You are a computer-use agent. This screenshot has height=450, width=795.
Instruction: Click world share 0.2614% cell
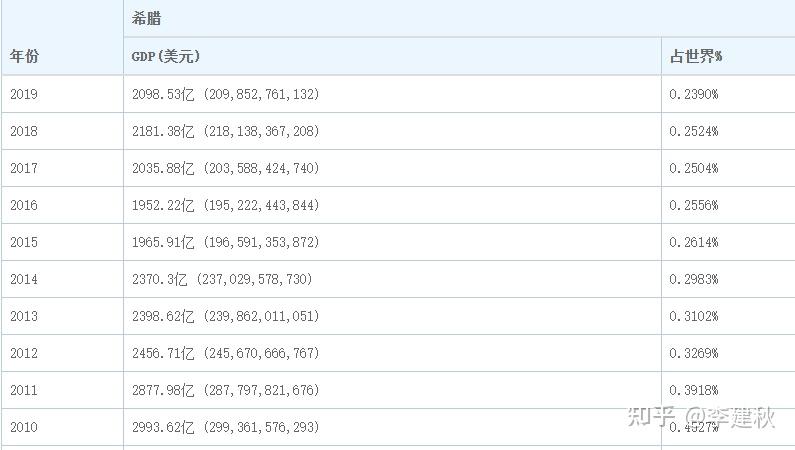pyautogui.click(x=694, y=242)
